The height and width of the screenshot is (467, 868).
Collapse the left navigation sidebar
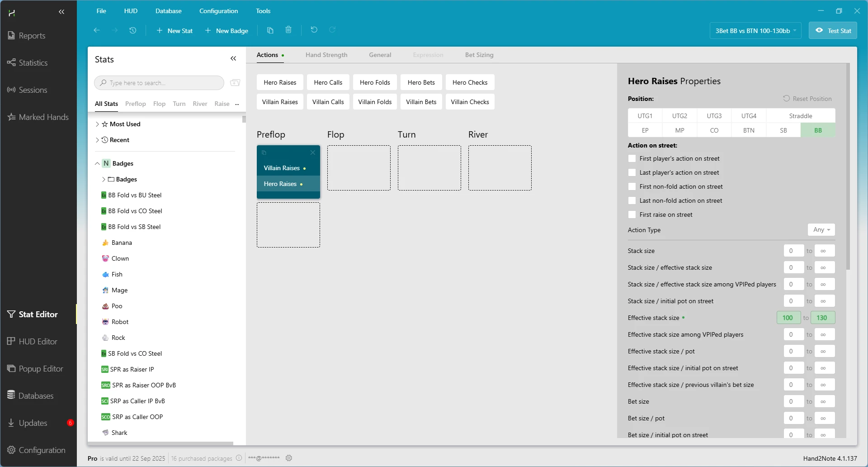click(x=62, y=12)
